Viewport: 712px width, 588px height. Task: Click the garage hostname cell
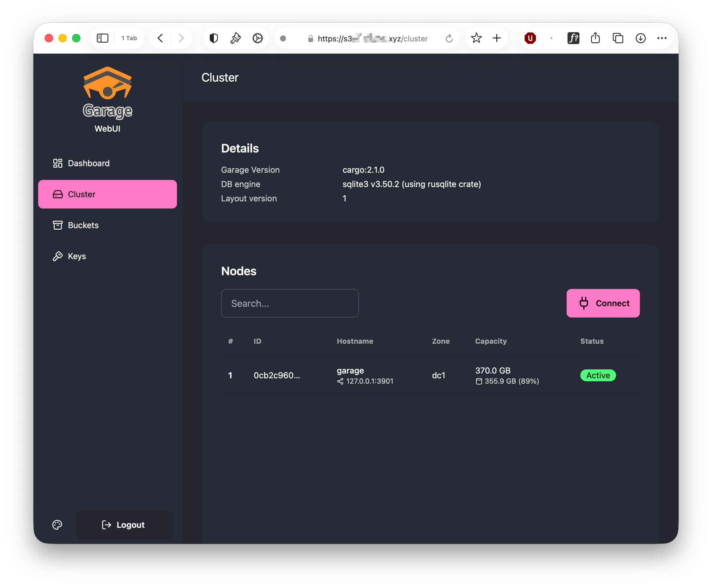coord(350,371)
